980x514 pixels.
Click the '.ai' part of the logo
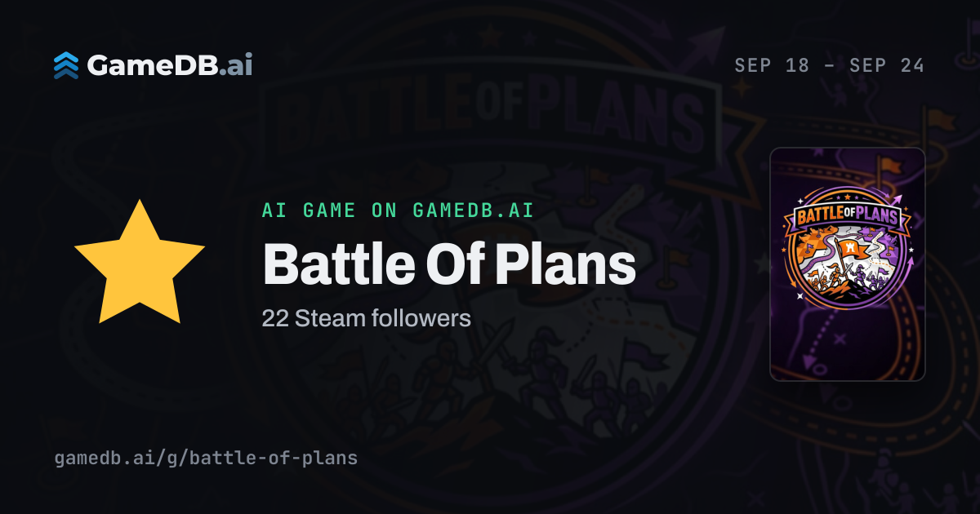pos(235,65)
